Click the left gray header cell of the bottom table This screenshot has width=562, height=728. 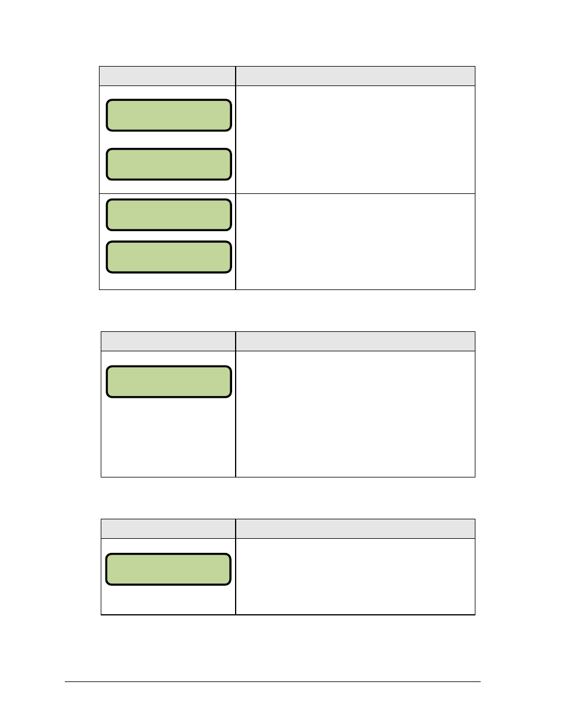[168, 529]
